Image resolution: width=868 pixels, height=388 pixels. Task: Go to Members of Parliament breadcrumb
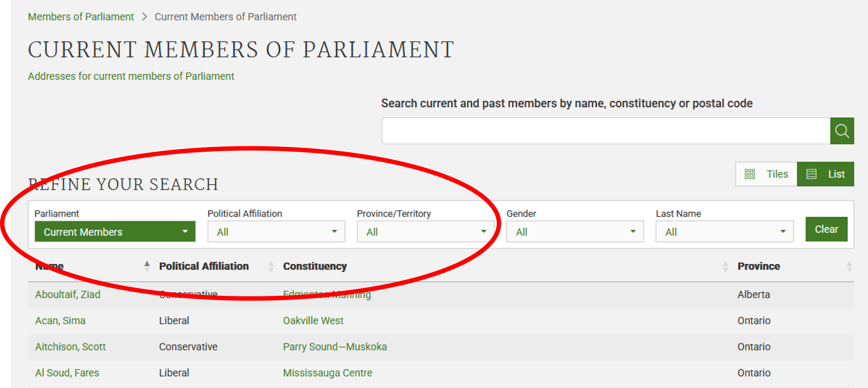pyautogui.click(x=81, y=16)
